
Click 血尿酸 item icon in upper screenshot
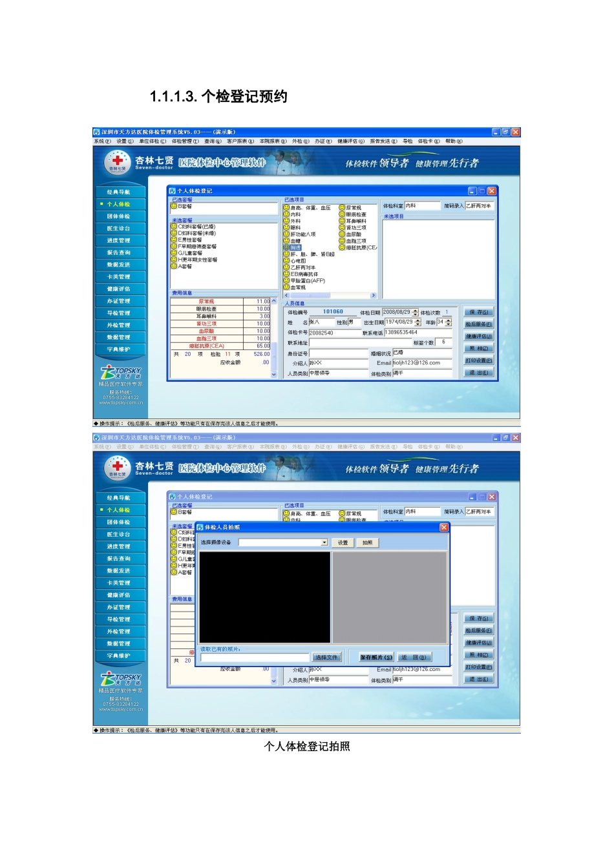click(x=342, y=234)
